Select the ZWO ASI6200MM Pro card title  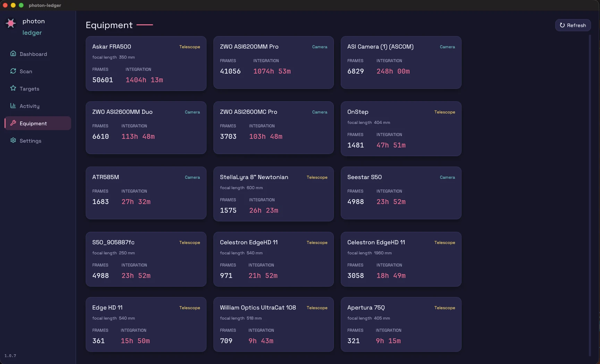click(249, 46)
